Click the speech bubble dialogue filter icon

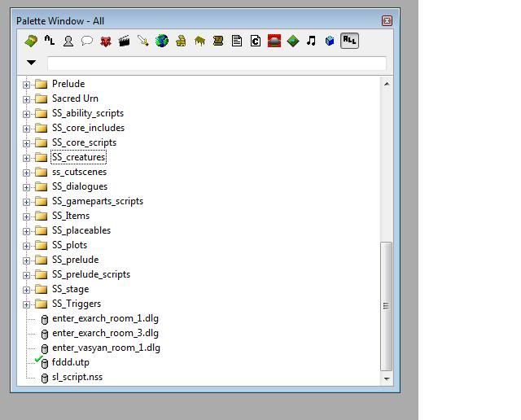86,41
